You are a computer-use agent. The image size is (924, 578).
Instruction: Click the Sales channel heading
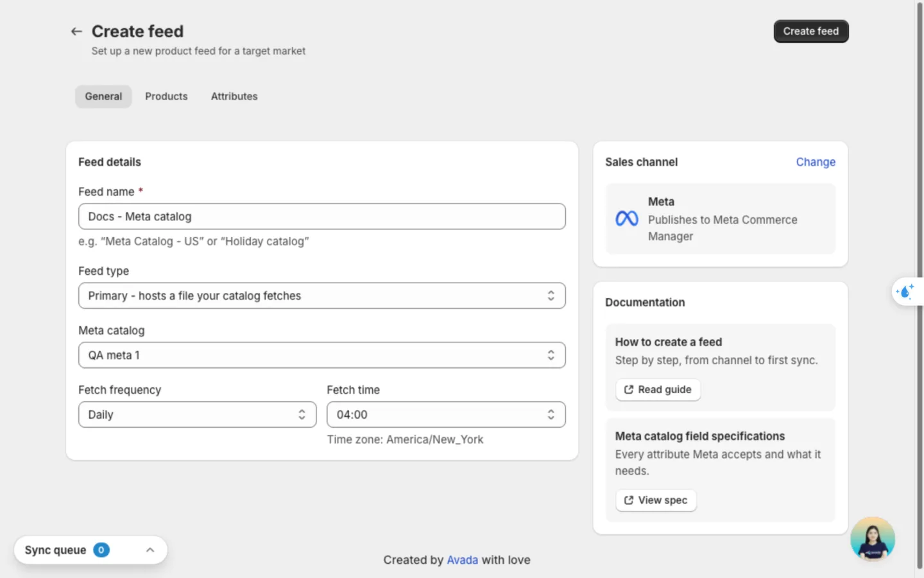click(x=641, y=162)
